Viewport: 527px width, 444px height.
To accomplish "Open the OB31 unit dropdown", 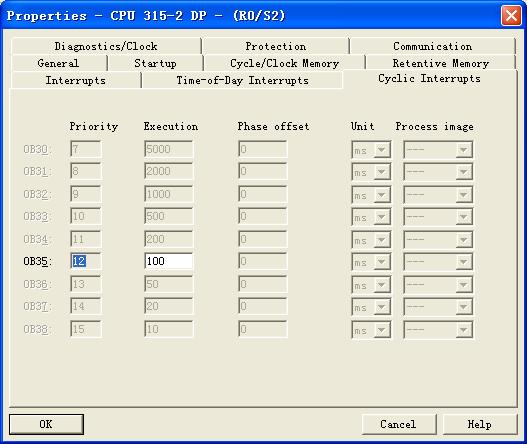I will [371, 172].
